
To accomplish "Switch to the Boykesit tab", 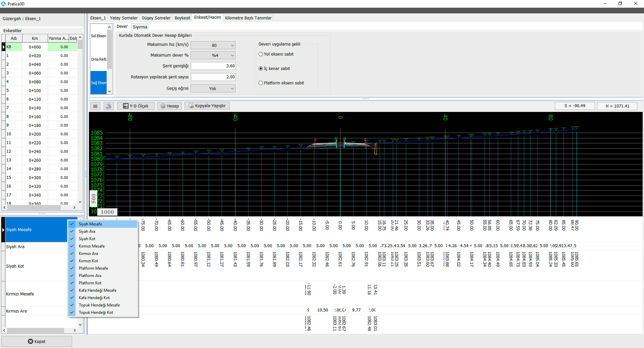I will pos(182,18).
